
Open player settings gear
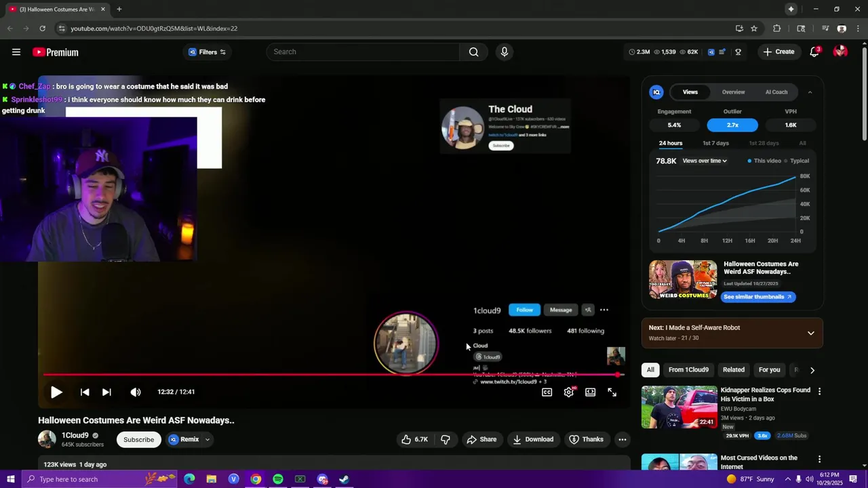click(x=569, y=392)
